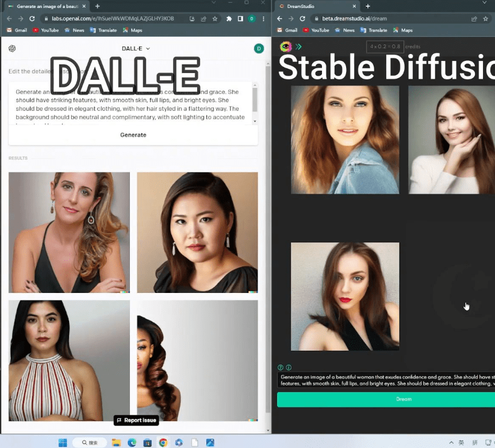The height and width of the screenshot is (448, 495).
Task: Open the DreamStudio image of the woman with red lipstick
Action: [x=345, y=296]
